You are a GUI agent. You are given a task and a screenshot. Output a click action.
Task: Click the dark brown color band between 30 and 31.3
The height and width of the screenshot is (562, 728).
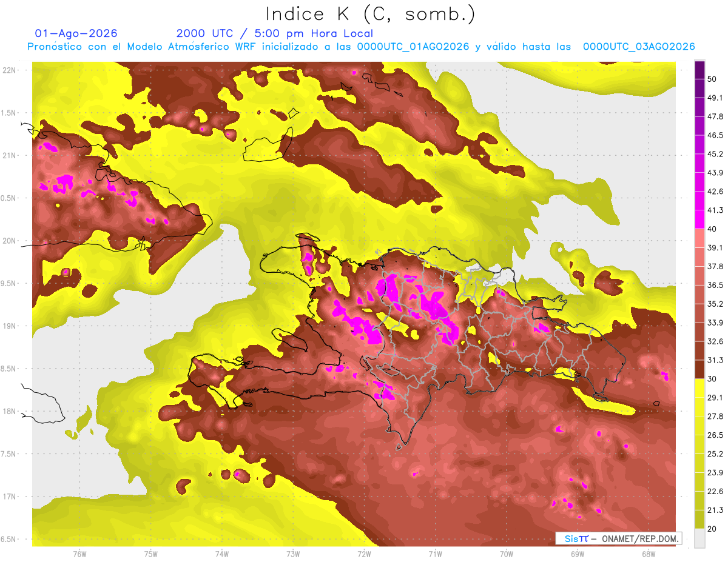pyautogui.click(x=699, y=369)
